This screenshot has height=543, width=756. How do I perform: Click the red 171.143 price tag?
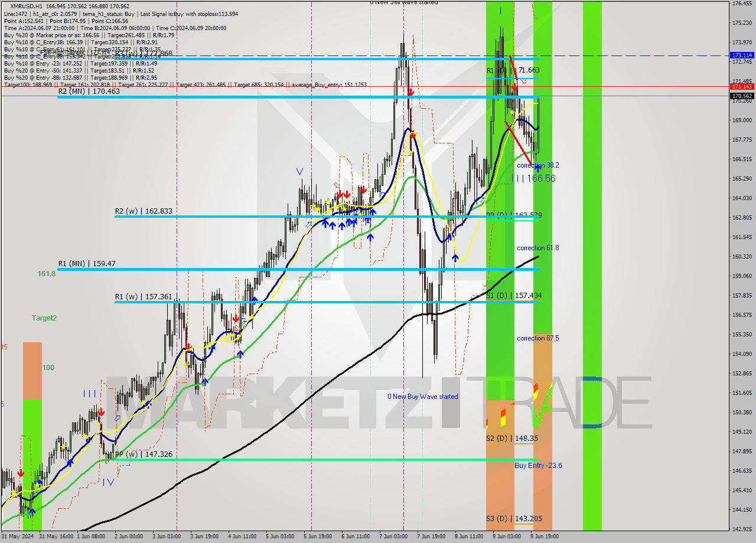coord(742,86)
